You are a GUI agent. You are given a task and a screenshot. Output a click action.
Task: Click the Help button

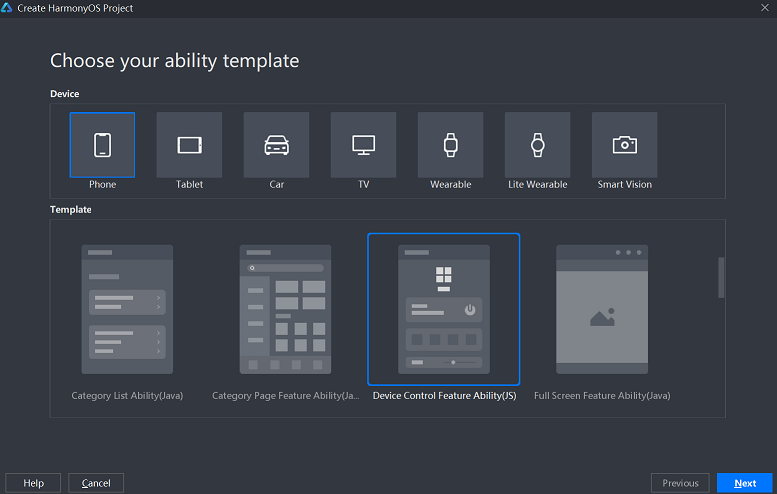[33, 483]
